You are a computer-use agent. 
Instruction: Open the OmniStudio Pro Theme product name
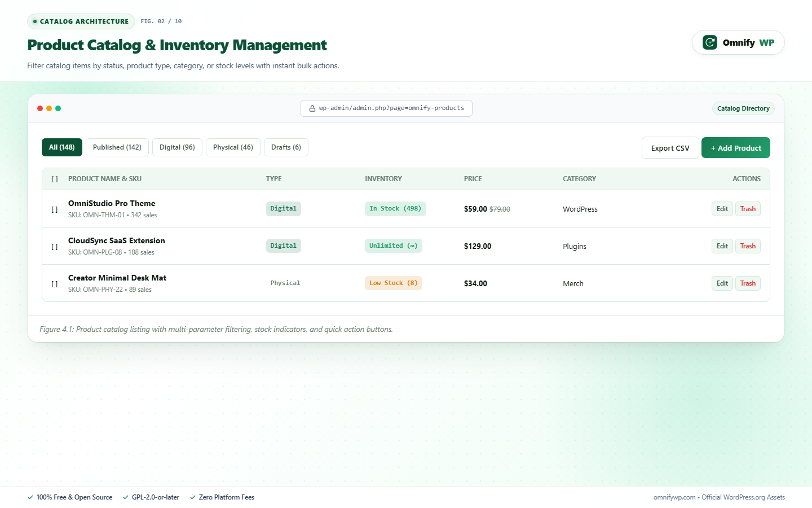tap(112, 203)
